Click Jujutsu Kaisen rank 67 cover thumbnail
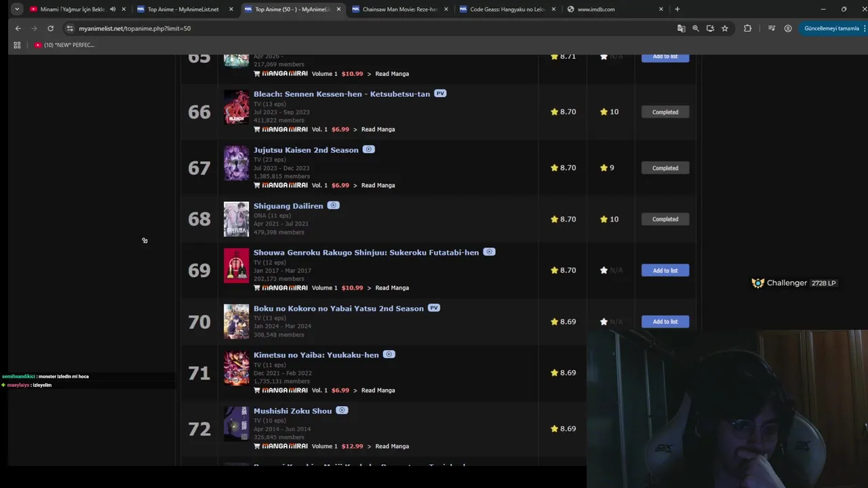Screen dimensions: 868x488 tap(237, 163)
